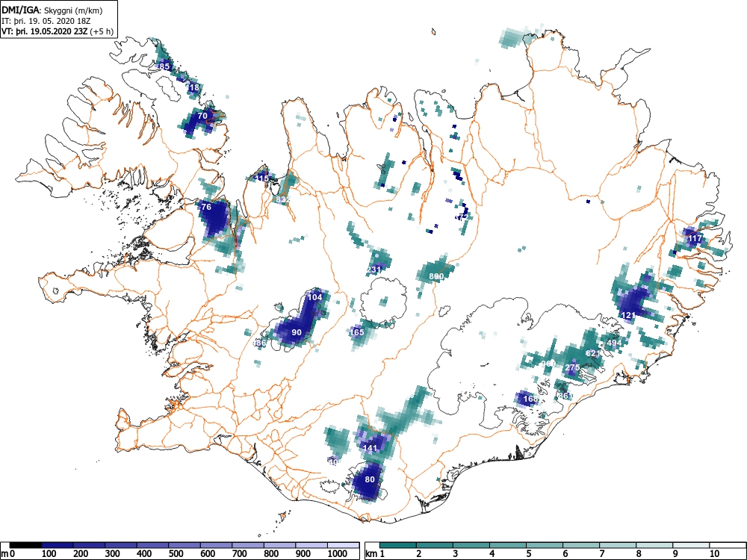Screen dimensions: 747x560
Task: Click the '104' visibility value
Action: (315, 297)
